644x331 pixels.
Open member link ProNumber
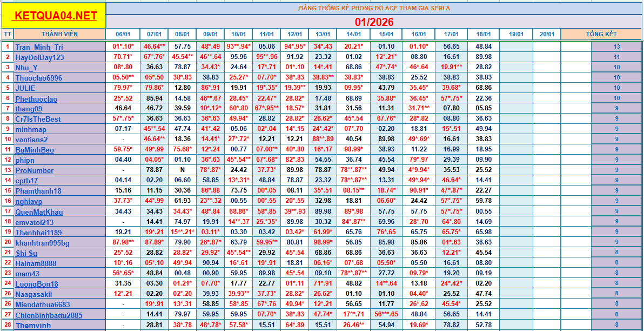click(x=34, y=171)
